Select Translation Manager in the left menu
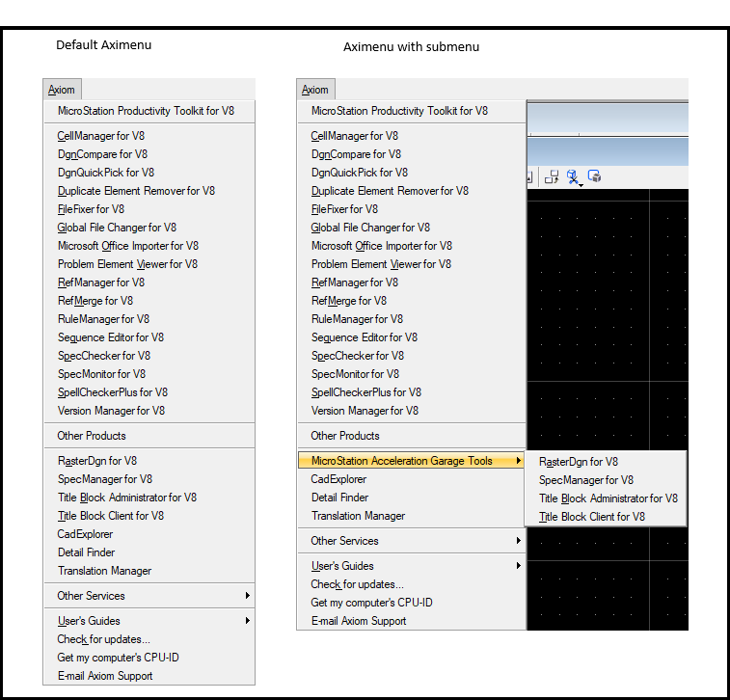Viewport: 730px width, 700px height. click(105, 571)
